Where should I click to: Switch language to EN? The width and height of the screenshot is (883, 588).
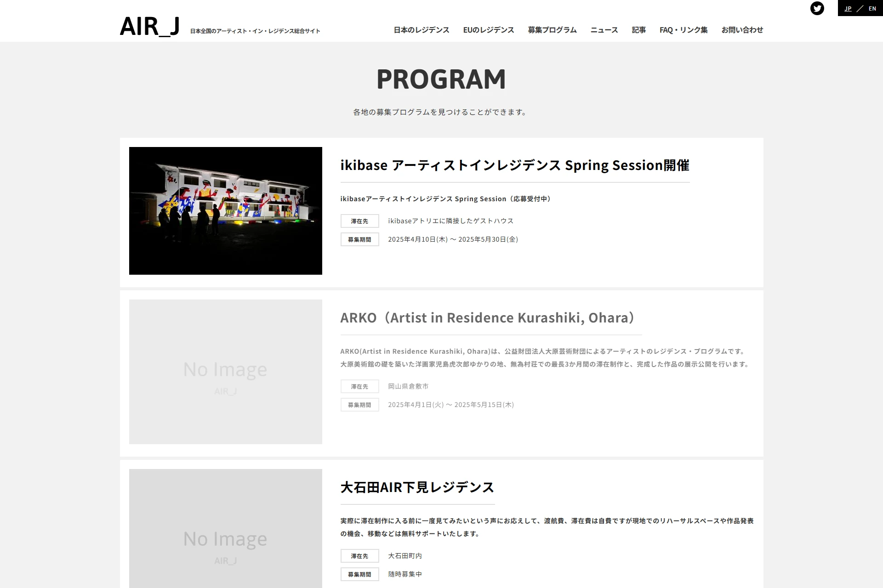point(872,8)
